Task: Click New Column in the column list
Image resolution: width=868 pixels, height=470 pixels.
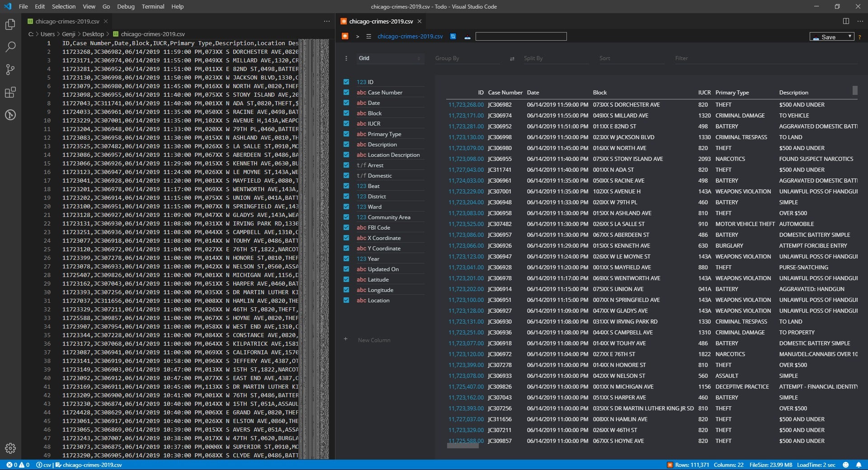Action: coord(374,340)
